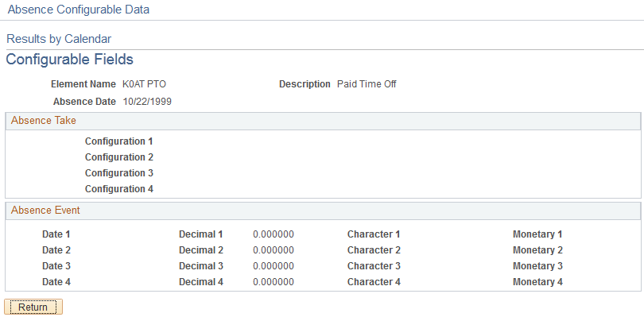
Task: Click the Monetary 1 label
Action: coord(537,234)
